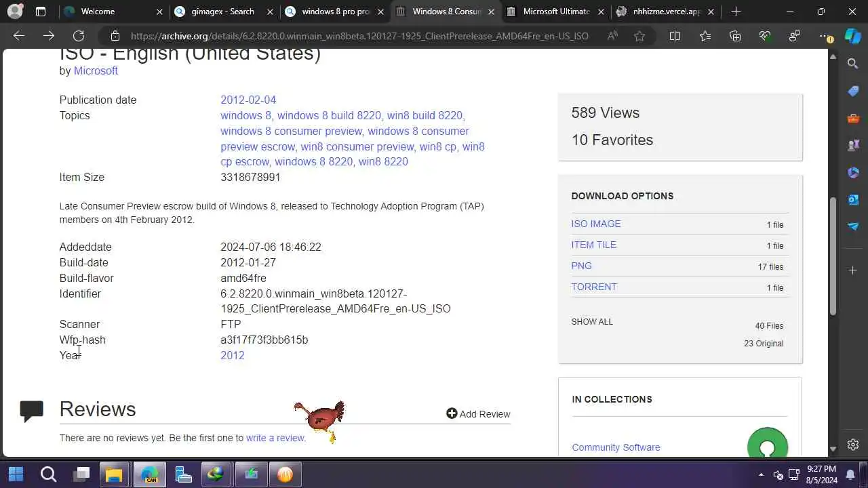Open Copilot sidebar icon
This screenshot has width=868, height=488.
(x=853, y=36)
